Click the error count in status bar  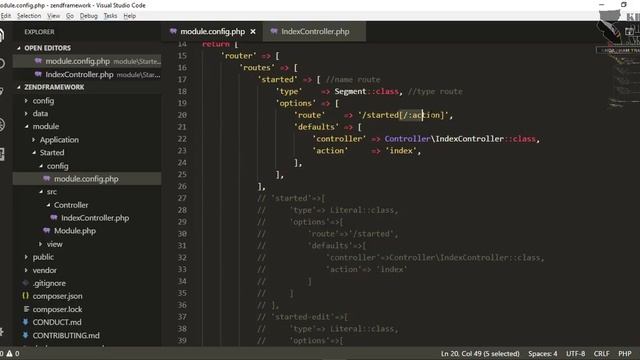pyautogui.click(x=2, y=353)
